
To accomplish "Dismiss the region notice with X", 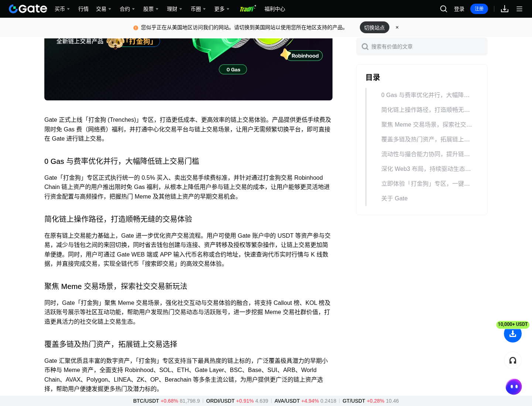I will point(397,27).
